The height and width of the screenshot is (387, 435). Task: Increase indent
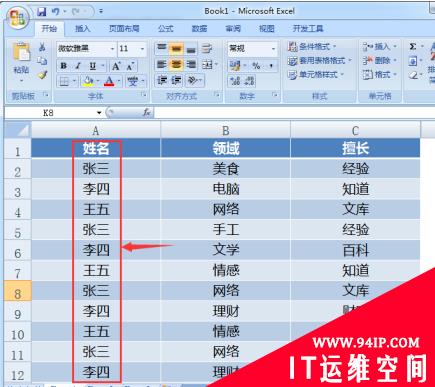176,81
